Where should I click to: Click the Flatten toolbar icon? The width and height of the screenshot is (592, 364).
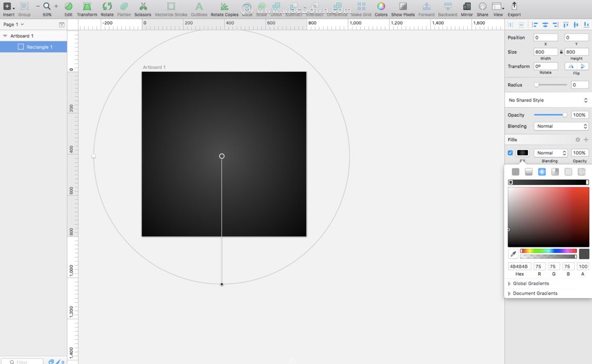tap(124, 6)
